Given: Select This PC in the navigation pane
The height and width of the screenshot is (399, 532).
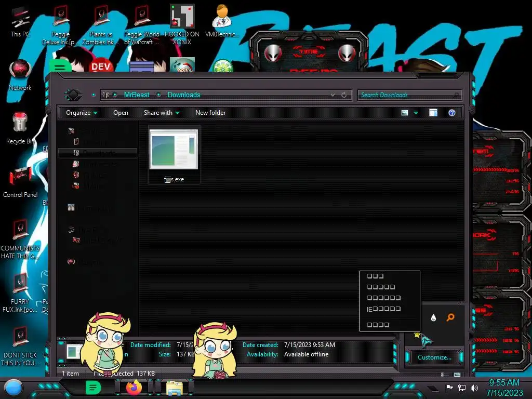Looking at the screenshot, I should click(88, 230).
